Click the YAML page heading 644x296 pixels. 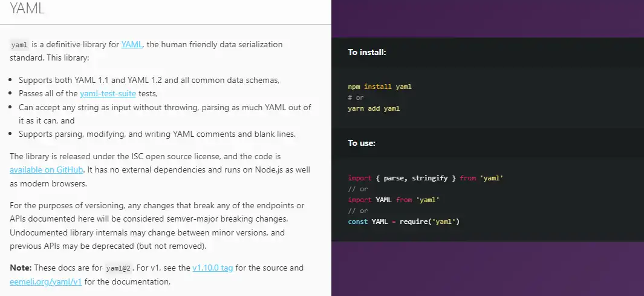(27, 8)
